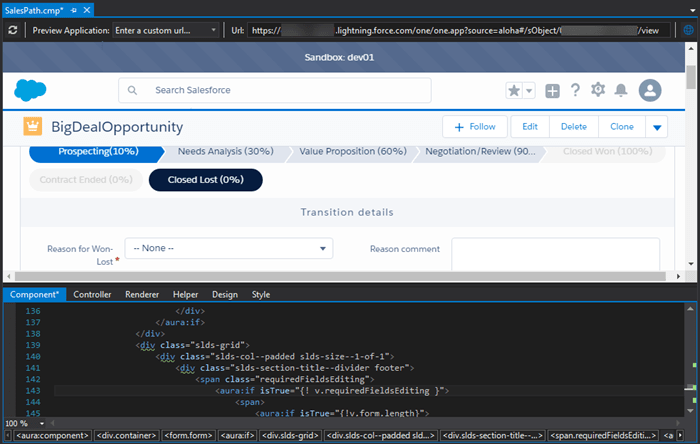Pin the SalesPath.cmp tab
This screenshot has height=444, width=700.
(x=74, y=10)
